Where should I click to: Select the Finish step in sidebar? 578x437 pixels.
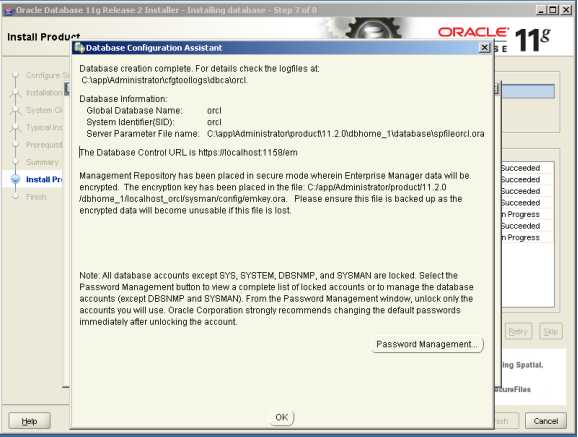coord(36,197)
